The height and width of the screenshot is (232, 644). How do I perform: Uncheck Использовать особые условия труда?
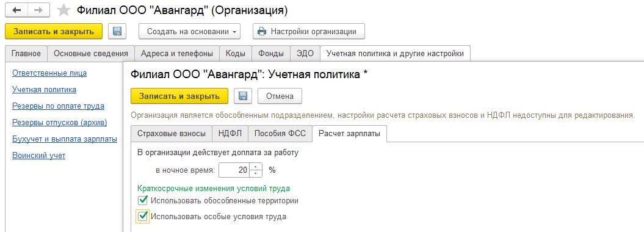(x=143, y=216)
